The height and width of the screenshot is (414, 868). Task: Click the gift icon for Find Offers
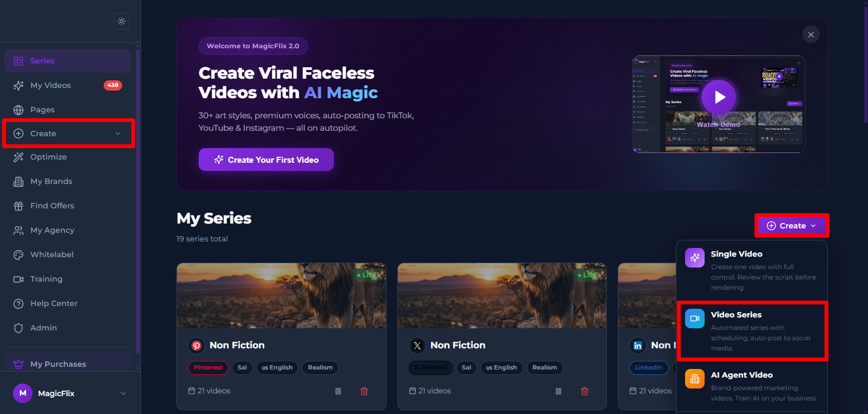18,206
